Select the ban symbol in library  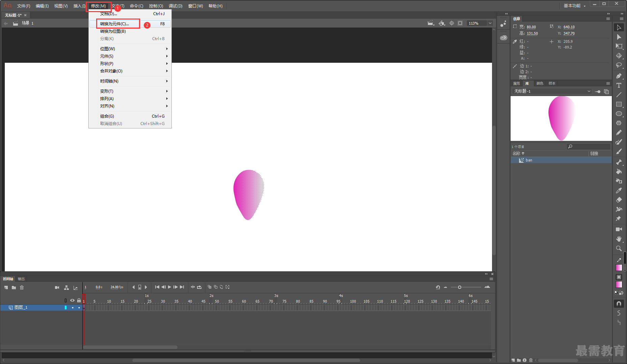[x=561, y=160]
